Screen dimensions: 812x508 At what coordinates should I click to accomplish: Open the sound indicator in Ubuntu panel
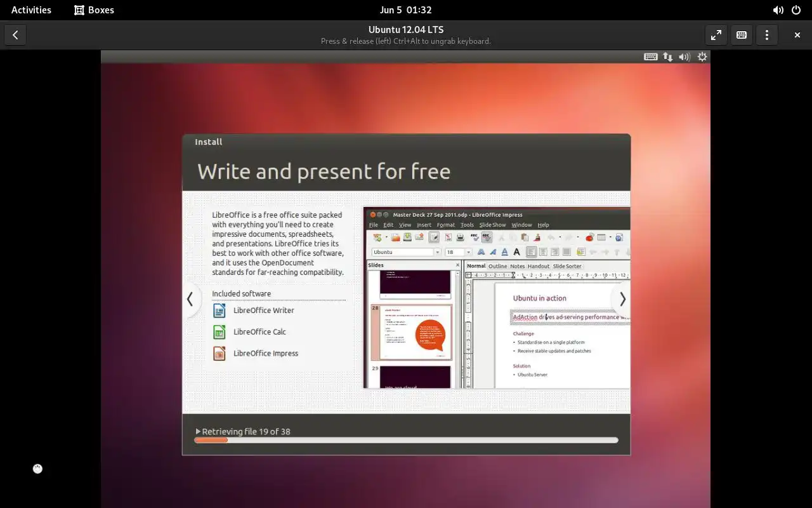684,57
